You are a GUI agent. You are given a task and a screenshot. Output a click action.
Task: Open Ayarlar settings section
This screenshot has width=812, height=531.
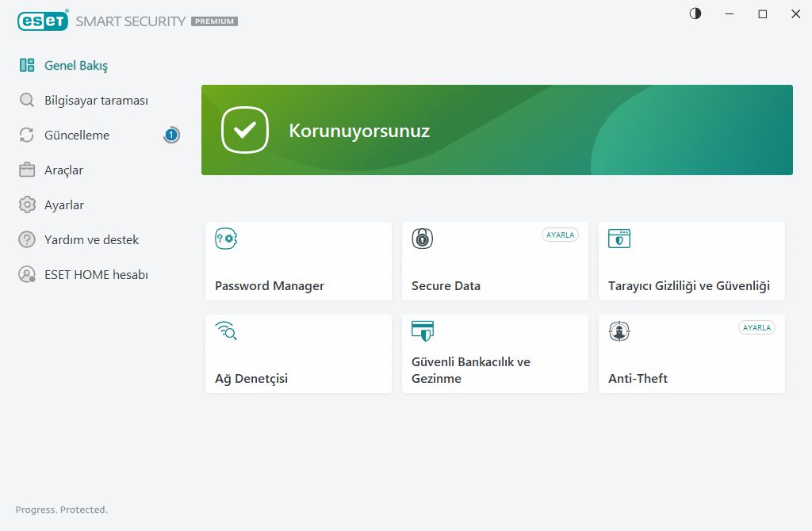[x=63, y=205]
